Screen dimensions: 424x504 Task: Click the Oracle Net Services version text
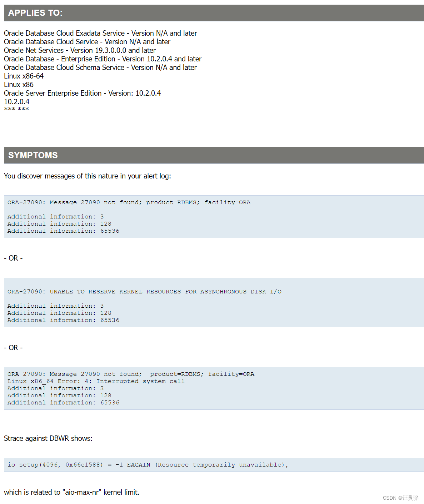coord(79,50)
